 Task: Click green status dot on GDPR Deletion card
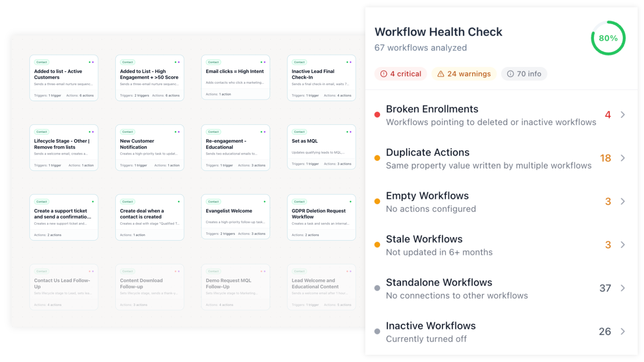[x=350, y=201]
